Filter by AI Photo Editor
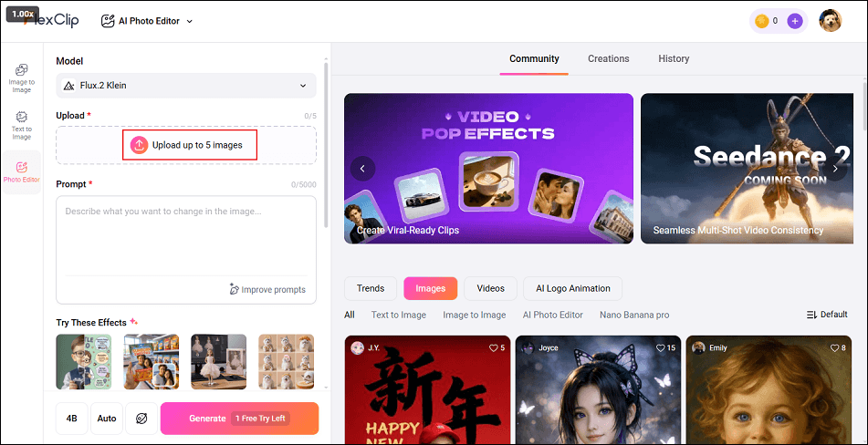Screen dimensions: 868x445 pos(553,315)
